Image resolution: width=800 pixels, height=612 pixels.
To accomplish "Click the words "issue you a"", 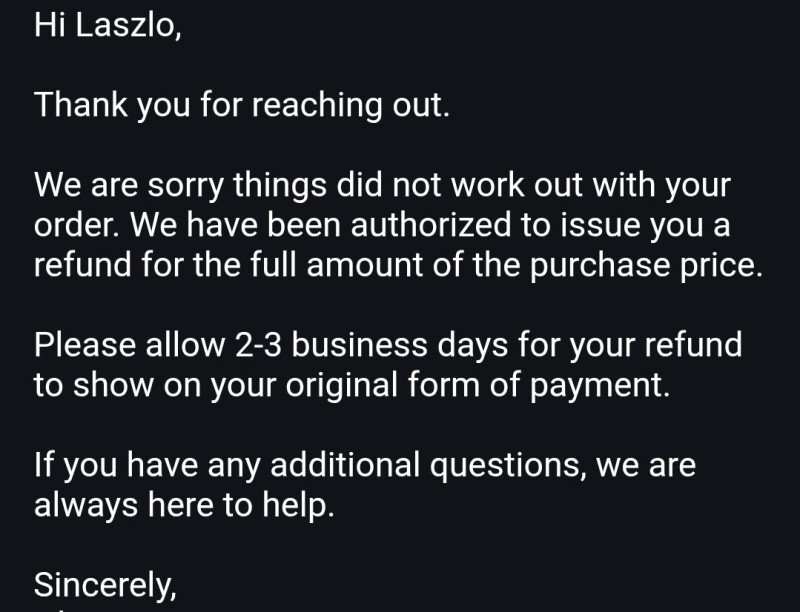I will coord(663,226).
